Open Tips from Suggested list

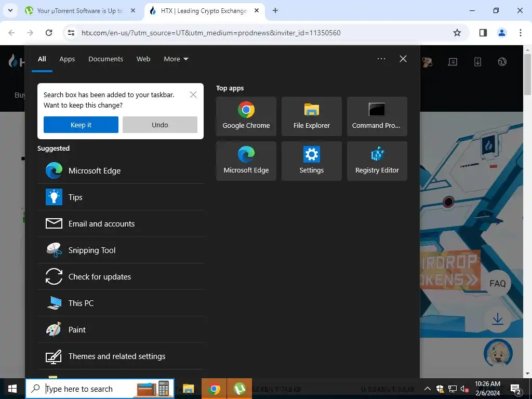121,197
